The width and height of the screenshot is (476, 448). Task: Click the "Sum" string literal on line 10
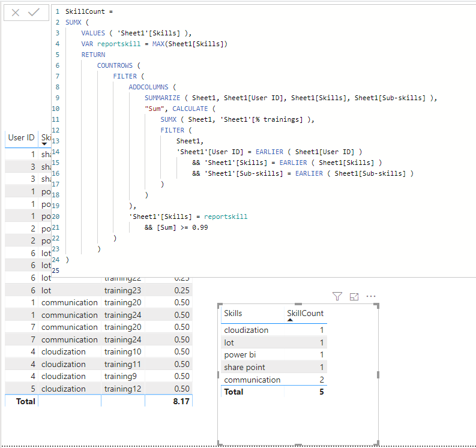coord(154,109)
